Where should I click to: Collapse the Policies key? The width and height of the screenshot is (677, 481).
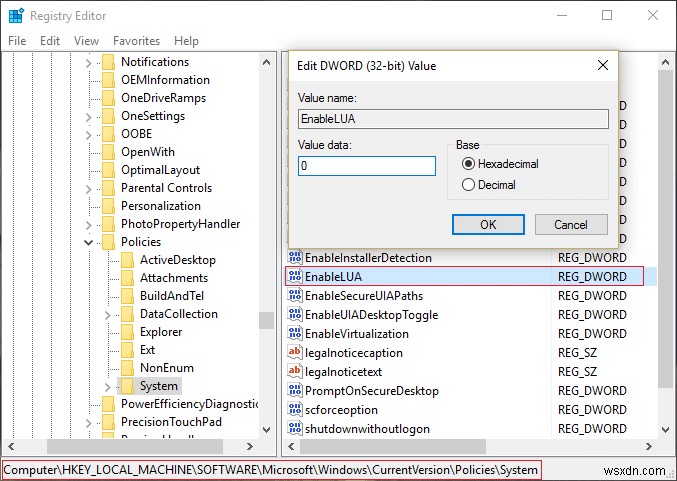[89, 242]
